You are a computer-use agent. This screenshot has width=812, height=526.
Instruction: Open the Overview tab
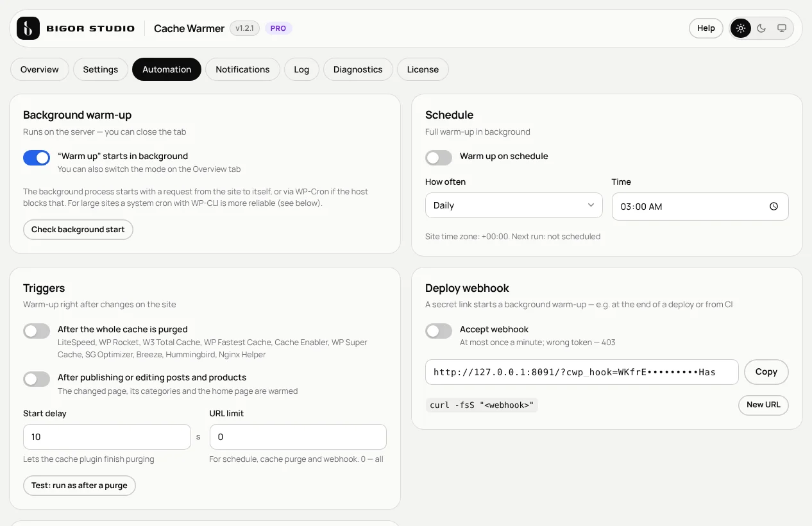(40, 69)
